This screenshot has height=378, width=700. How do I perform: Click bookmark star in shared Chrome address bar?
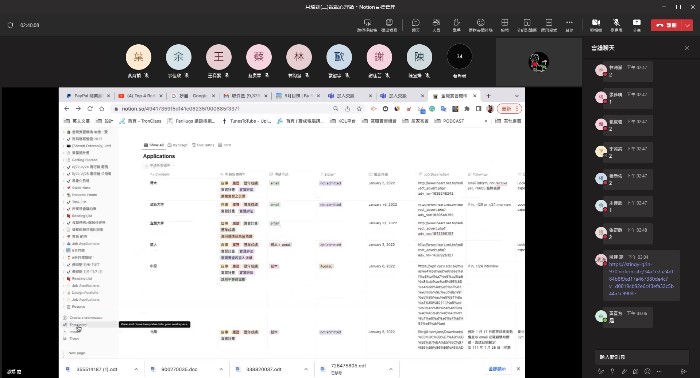[x=359, y=108]
